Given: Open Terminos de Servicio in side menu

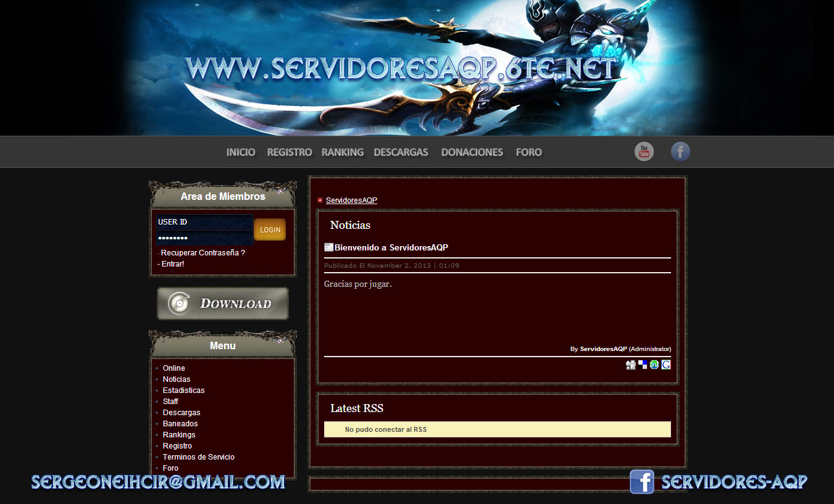Looking at the screenshot, I should tap(199, 457).
